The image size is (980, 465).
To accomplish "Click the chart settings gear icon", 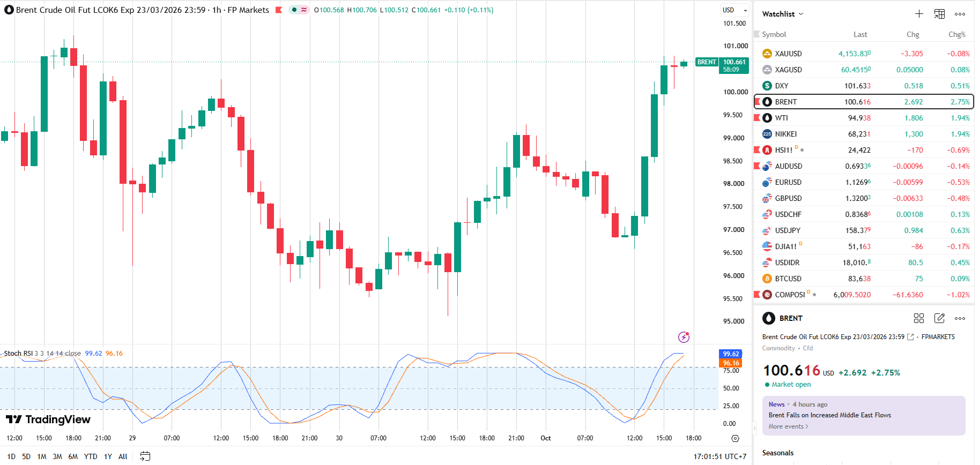I will (735, 438).
